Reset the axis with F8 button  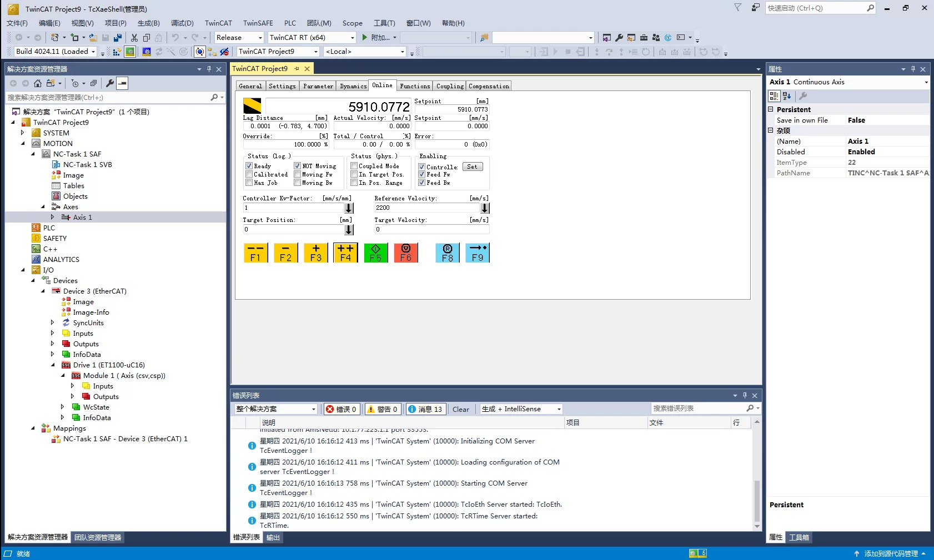(447, 253)
